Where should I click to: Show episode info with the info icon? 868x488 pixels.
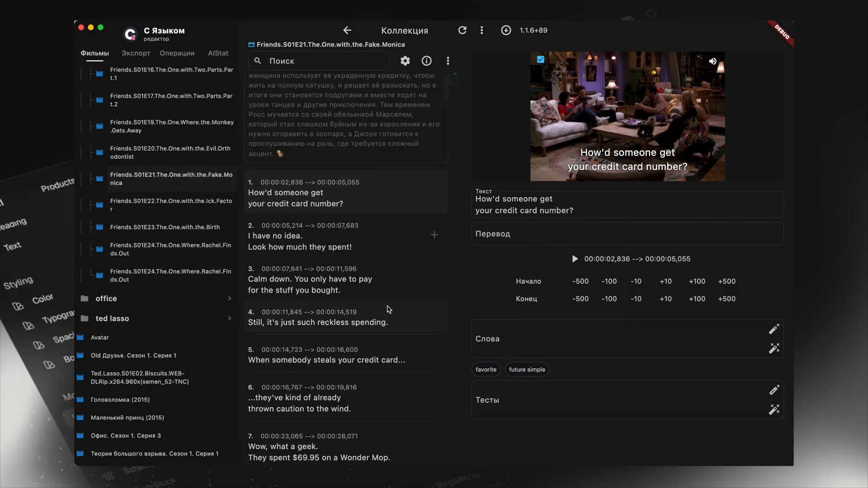click(426, 61)
